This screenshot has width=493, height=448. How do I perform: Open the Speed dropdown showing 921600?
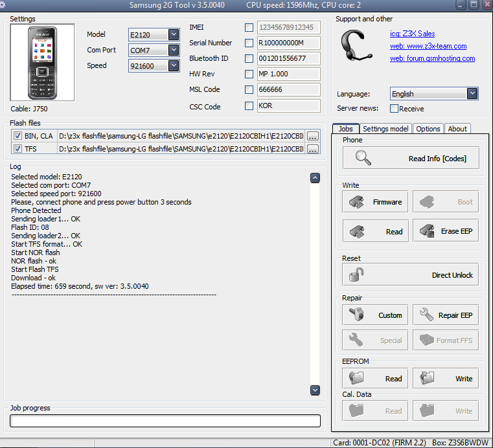(174, 65)
